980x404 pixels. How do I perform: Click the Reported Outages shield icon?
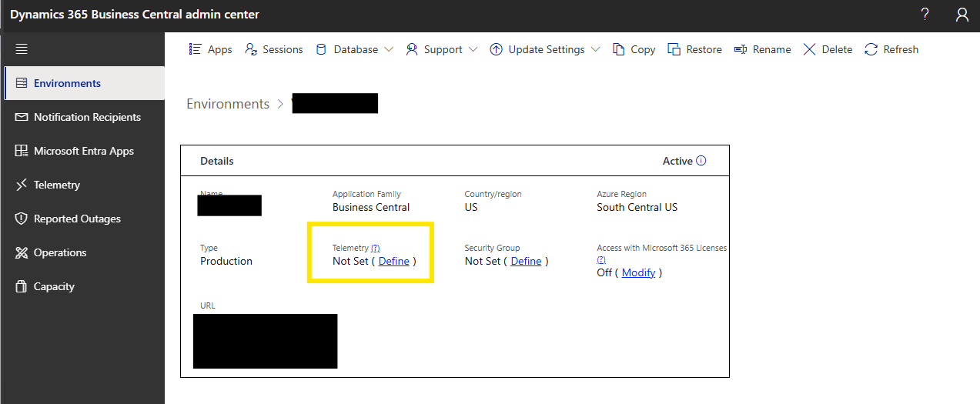pos(22,219)
